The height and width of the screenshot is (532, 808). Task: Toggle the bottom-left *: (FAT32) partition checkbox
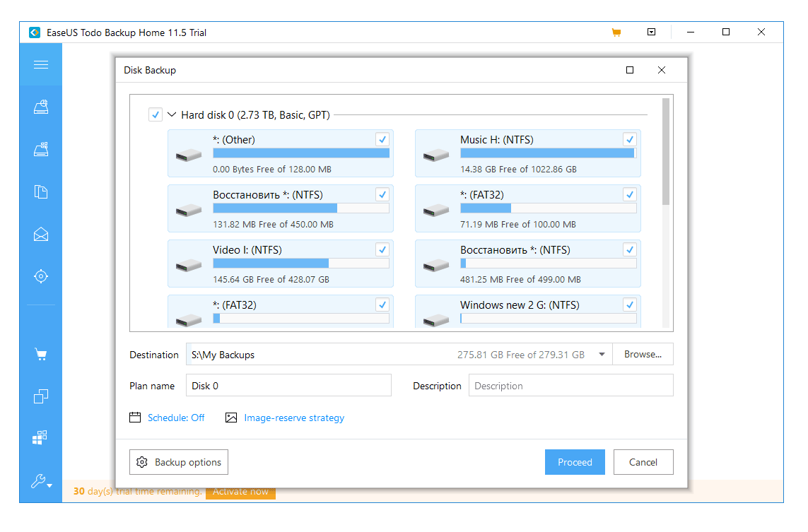click(382, 305)
